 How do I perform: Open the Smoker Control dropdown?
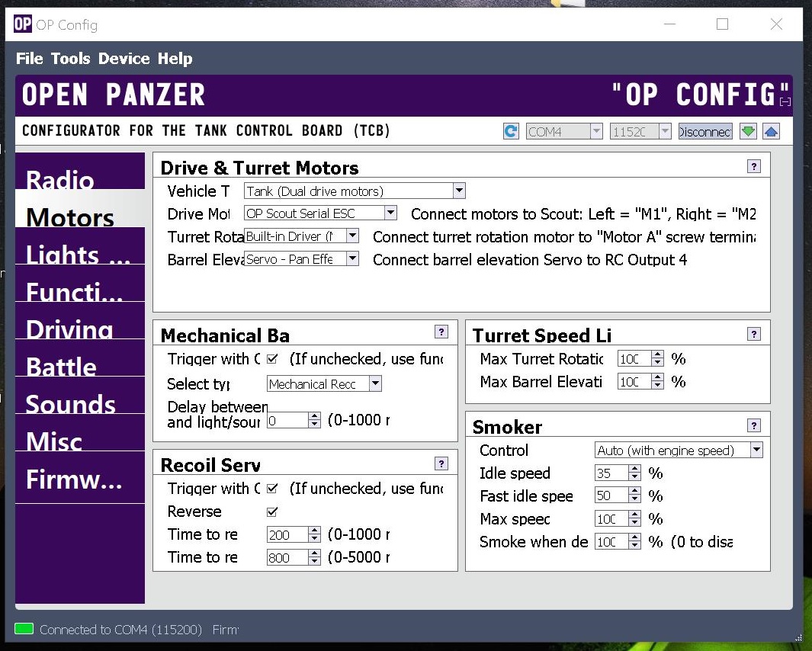756,450
